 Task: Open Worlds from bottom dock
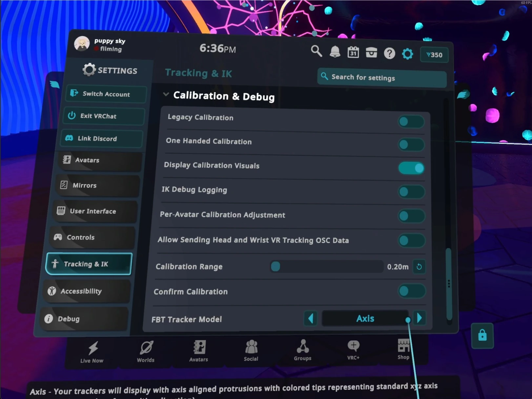click(x=146, y=351)
